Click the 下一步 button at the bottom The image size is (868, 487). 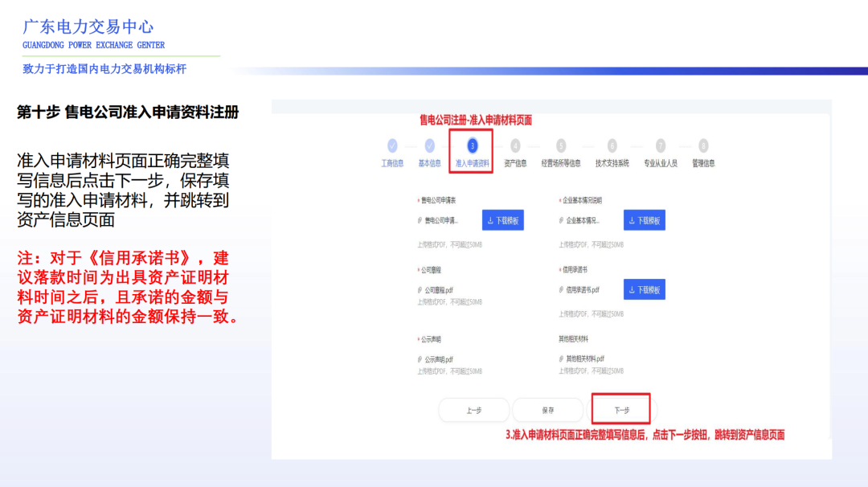623,410
